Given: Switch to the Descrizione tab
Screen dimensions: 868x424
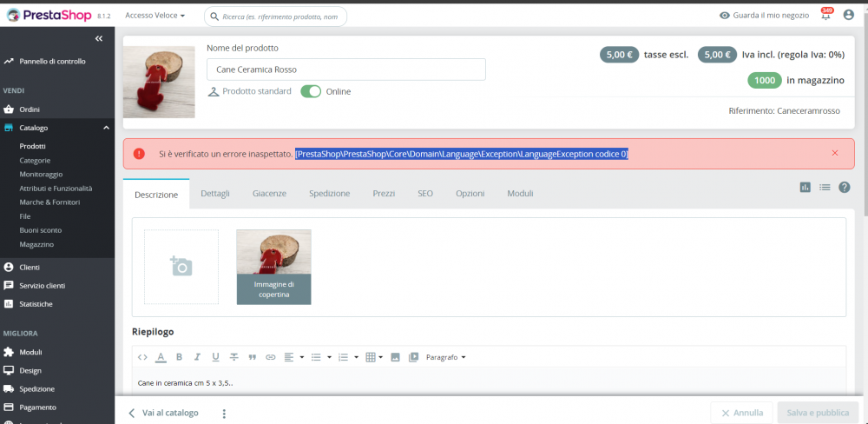Looking at the screenshot, I should coord(156,195).
